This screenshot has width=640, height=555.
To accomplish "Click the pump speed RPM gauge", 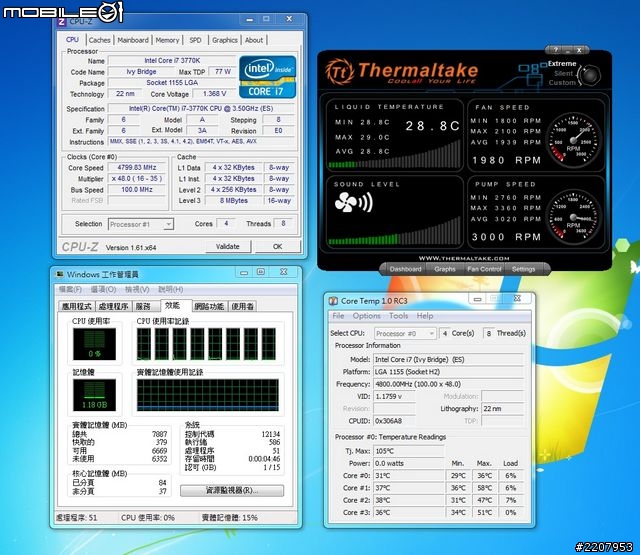I will pyautogui.click(x=573, y=218).
